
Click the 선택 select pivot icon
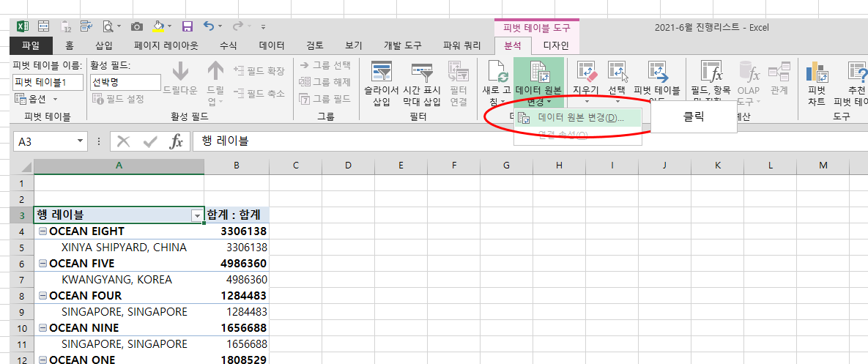point(618,71)
